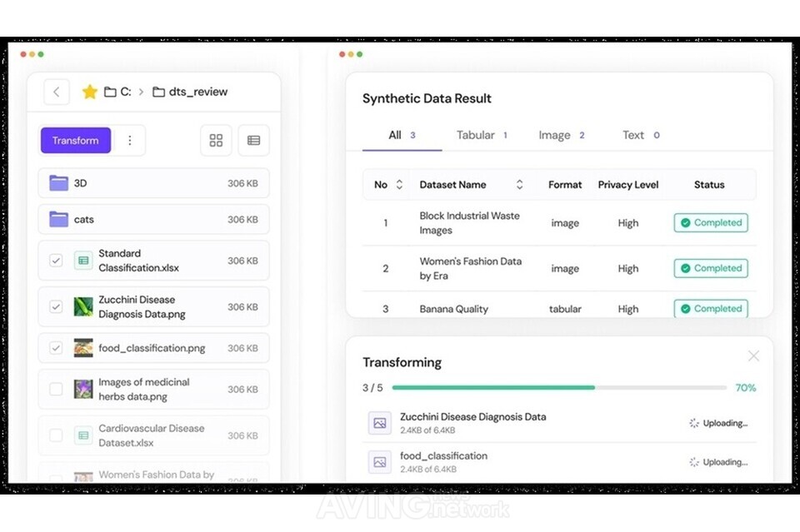
Task: Check the Images of medicinal herbs data.png box
Action: click(x=56, y=389)
